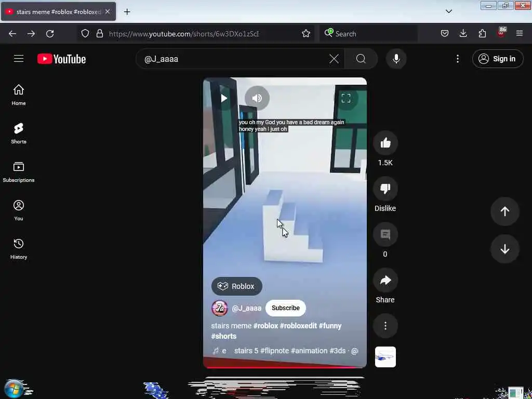The width and height of the screenshot is (532, 399).
Task: View site security padlock info
Action: tap(99, 34)
